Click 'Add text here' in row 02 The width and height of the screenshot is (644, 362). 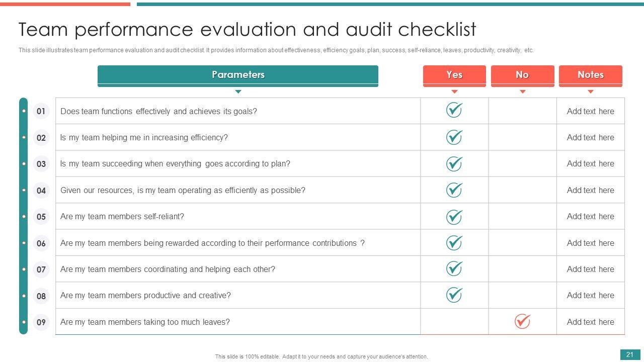tap(590, 137)
